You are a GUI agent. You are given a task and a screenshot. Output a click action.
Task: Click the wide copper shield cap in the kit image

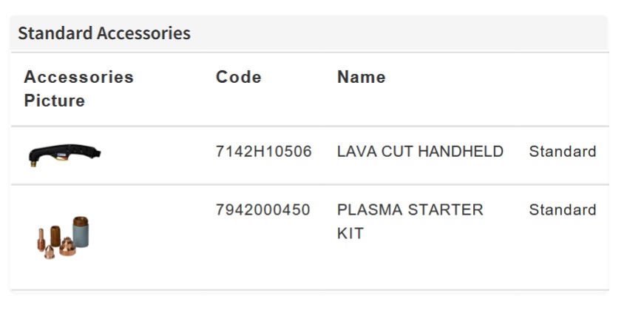tap(67, 246)
